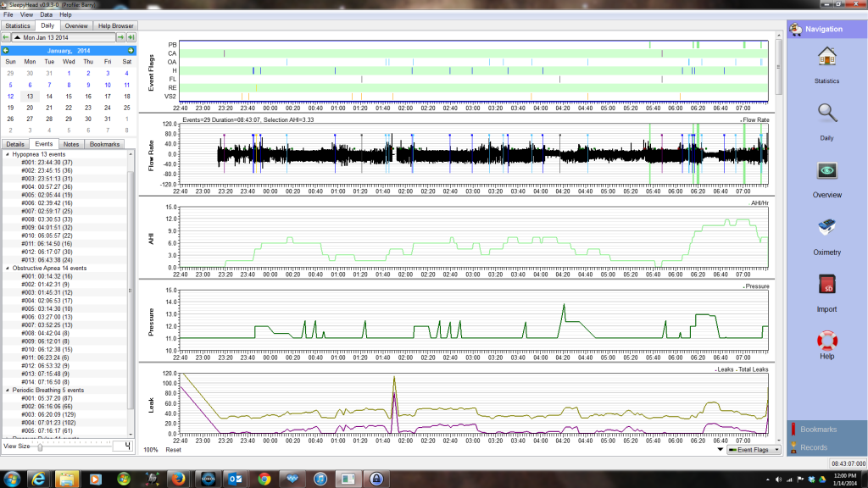This screenshot has height=488, width=868.
Task: Open the Oximetry panel icon
Action: click(826, 231)
